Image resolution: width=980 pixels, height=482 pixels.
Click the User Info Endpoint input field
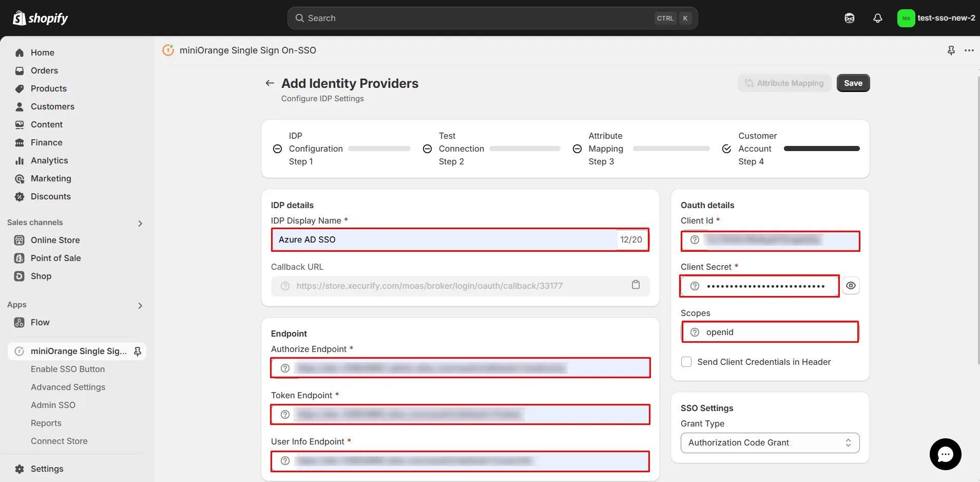tap(460, 460)
